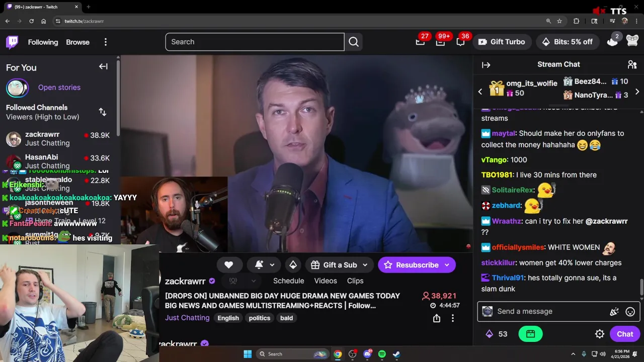Click the sidebar scrollbar

pos(118,98)
